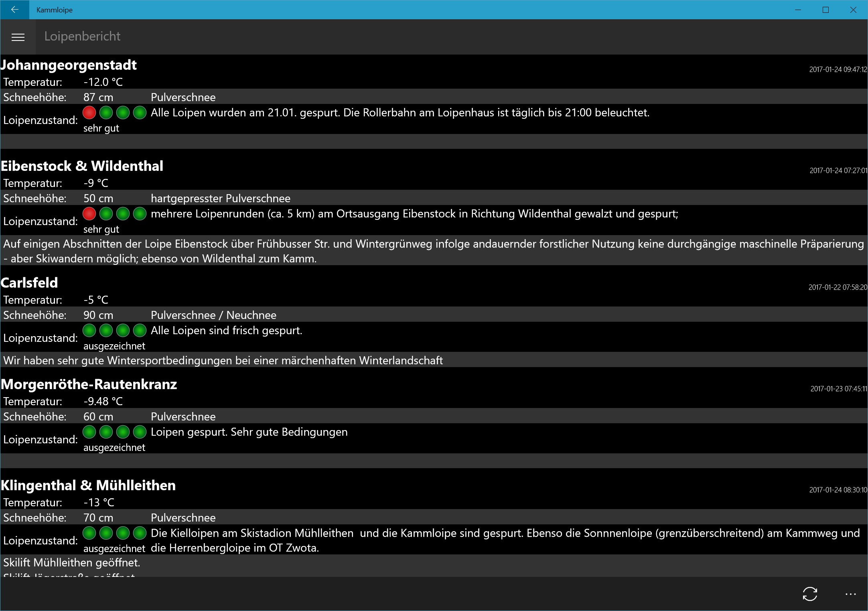Click the refresh sync icon
Screen dimensions: 868x611
tap(809, 594)
